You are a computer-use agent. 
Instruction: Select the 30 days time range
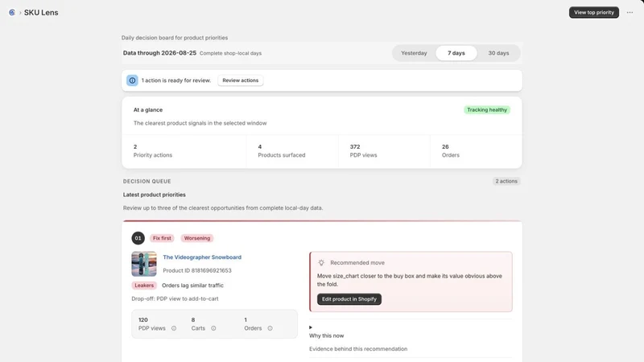point(498,53)
